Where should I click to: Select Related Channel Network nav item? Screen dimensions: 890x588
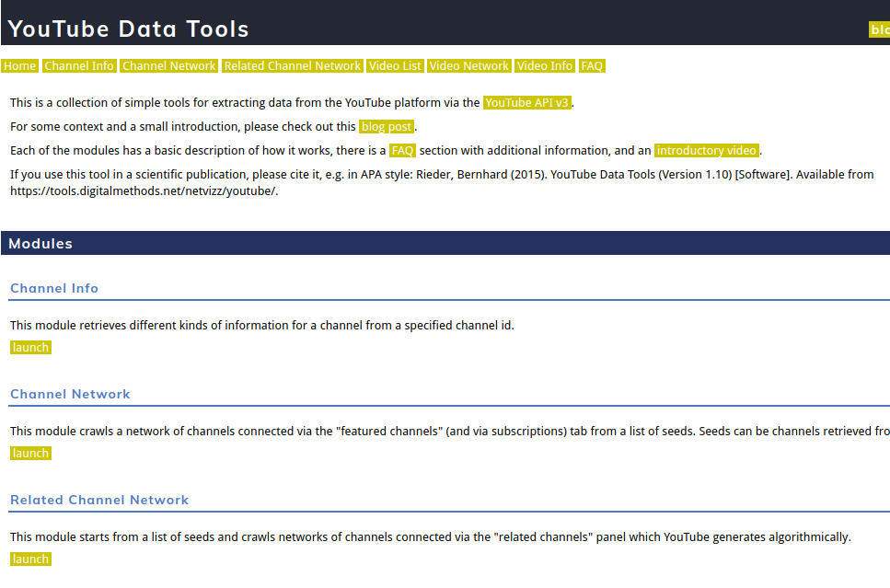pos(293,66)
